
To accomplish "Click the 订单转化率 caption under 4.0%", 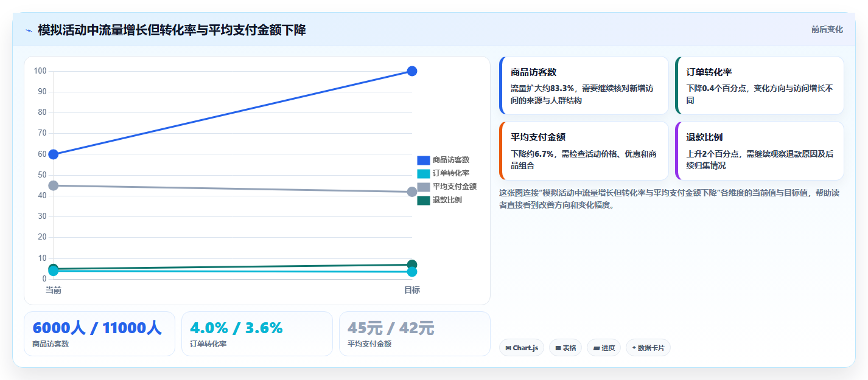I will tap(208, 344).
